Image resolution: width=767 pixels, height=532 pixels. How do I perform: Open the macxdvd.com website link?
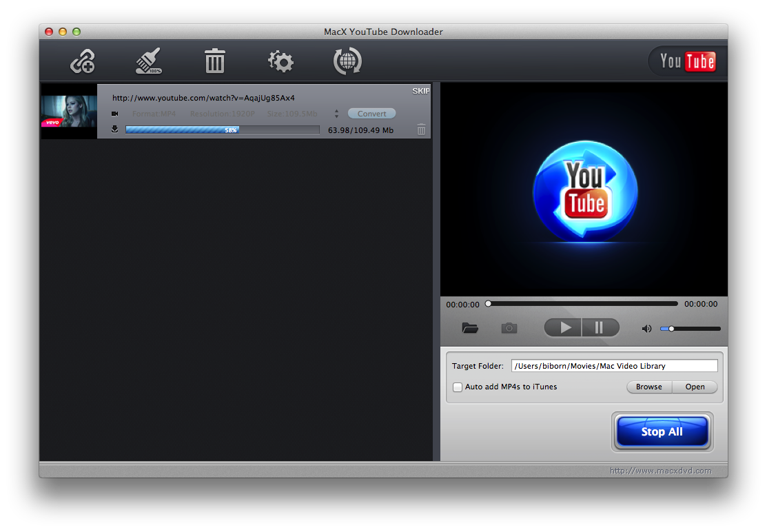[660, 471]
